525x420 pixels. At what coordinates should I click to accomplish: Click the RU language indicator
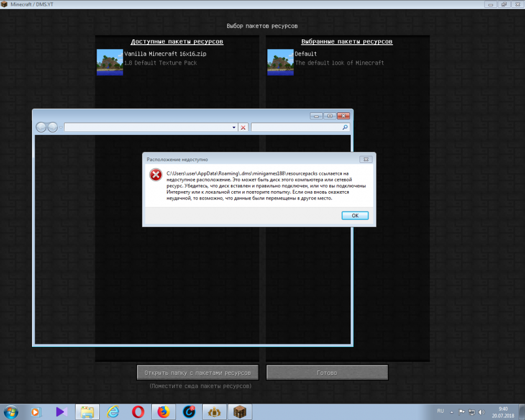click(440, 411)
